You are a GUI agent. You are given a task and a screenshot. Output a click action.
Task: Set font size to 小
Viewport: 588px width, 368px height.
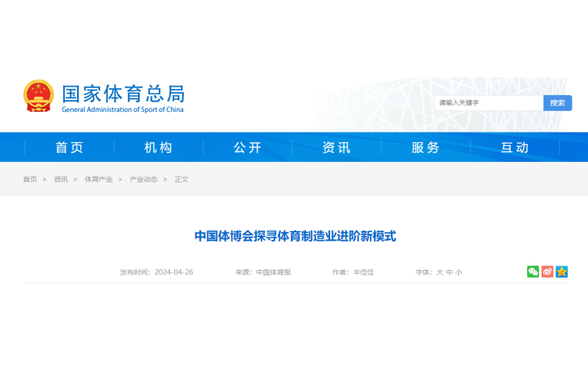(459, 272)
